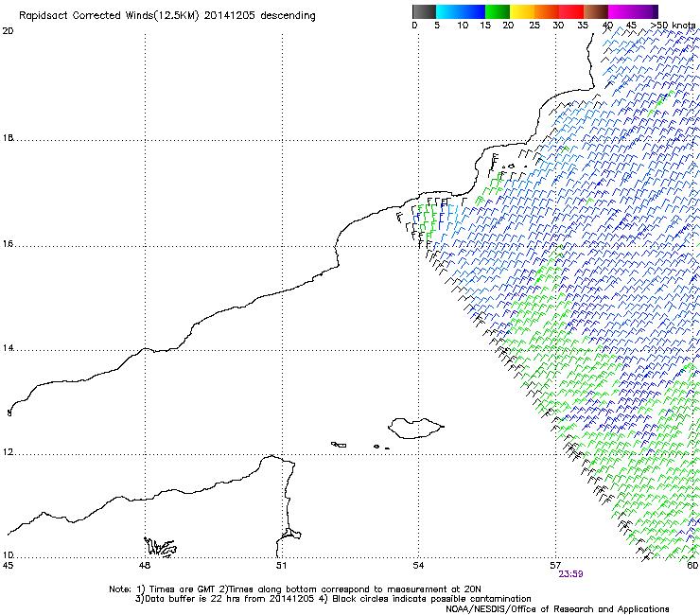Click the legend label '10'
700x615 pixels.
(x=463, y=26)
